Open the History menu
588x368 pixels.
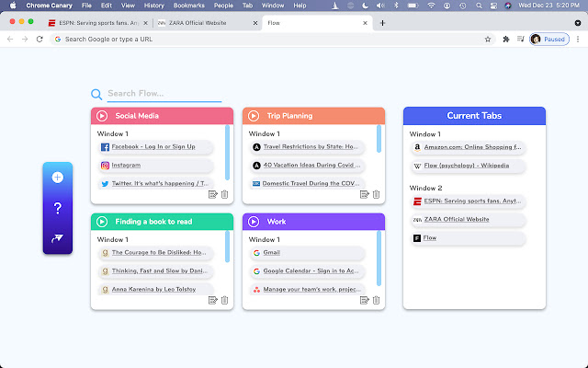tap(153, 6)
